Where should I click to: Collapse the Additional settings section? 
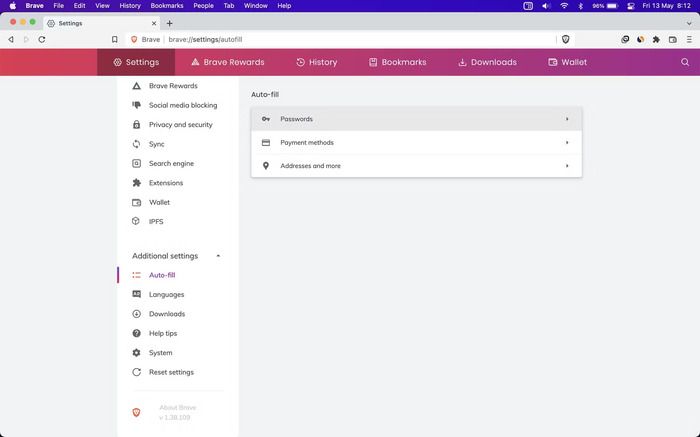pyautogui.click(x=218, y=256)
